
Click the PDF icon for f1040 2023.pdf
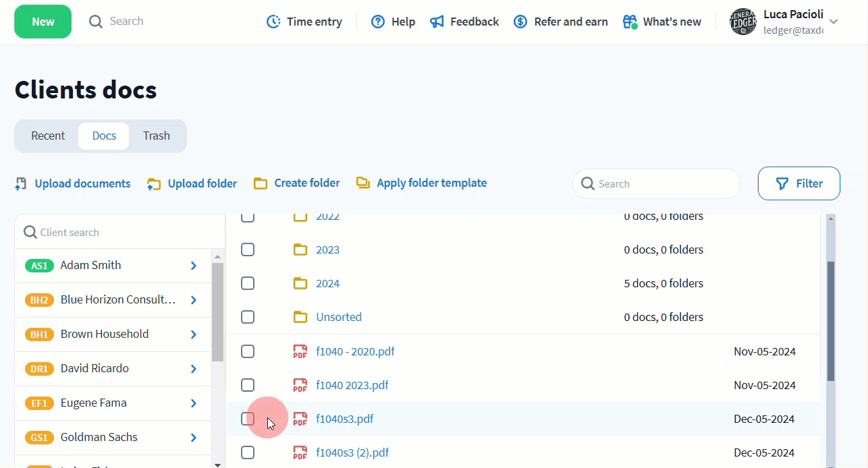[300, 385]
